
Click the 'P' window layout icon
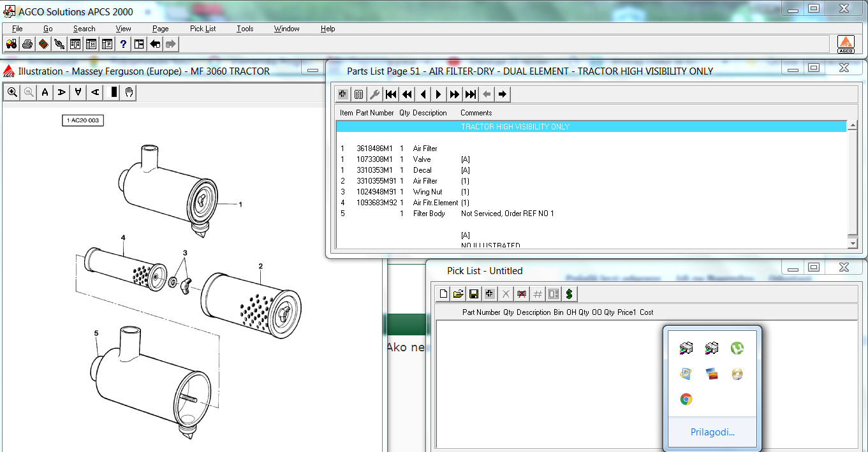click(x=107, y=44)
